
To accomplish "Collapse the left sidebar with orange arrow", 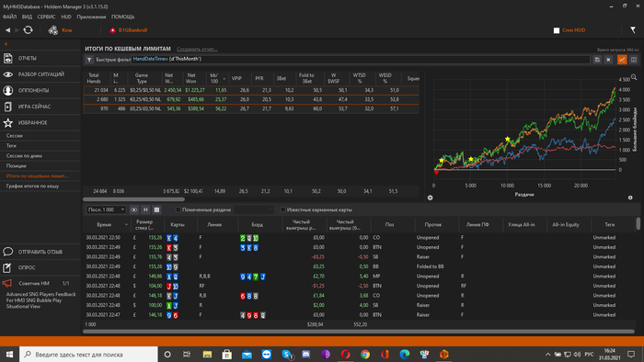I will 6,44.
